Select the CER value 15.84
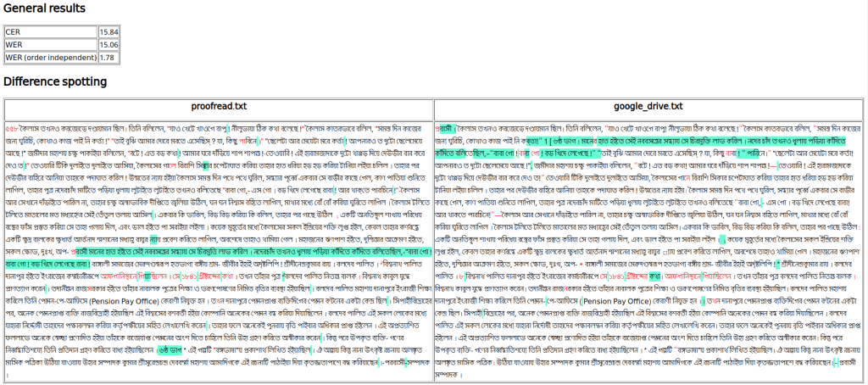 tap(108, 31)
